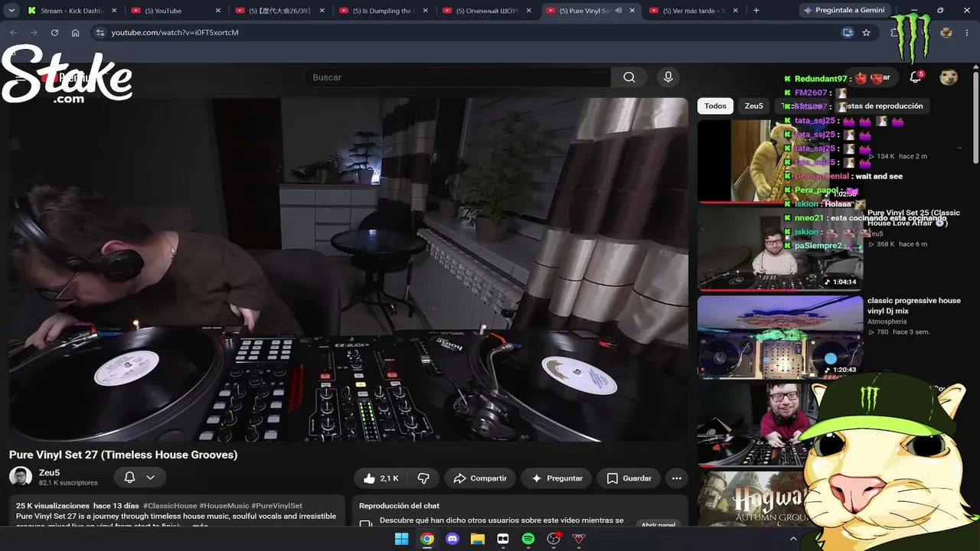Image resolution: width=980 pixels, height=551 pixels.
Task: Click the voice search microphone icon
Action: [668, 77]
